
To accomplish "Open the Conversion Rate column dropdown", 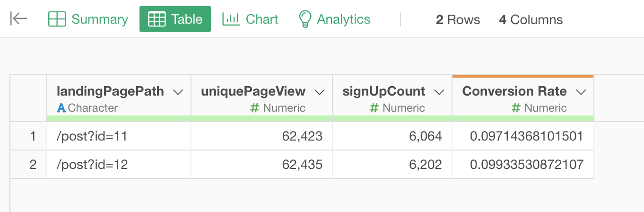I will click(581, 92).
